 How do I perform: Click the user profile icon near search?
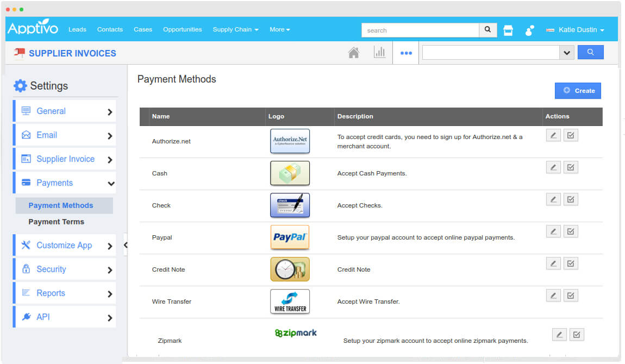[529, 30]
